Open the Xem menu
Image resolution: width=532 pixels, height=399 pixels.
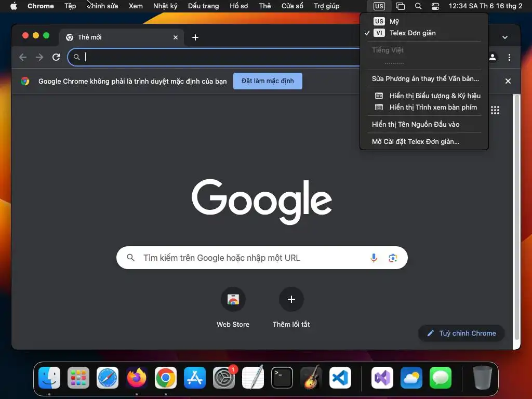click(x=136, y=6)
